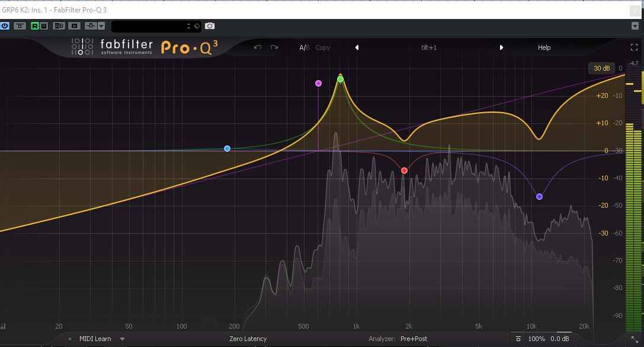The height and width of the screenshot is (347, 644).
Task: Go to the next preset arrow
Action: coord(501,47)
